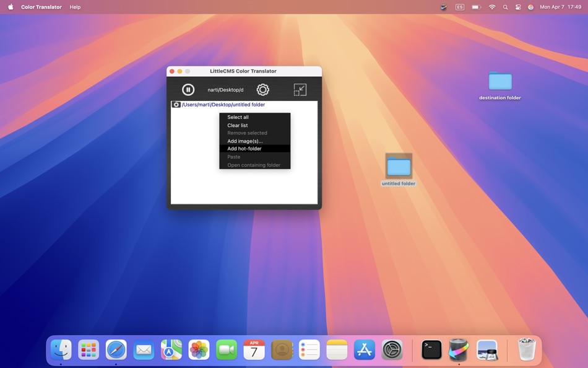
Task: Open Photos from the Dock
Action: coord(199,349)
